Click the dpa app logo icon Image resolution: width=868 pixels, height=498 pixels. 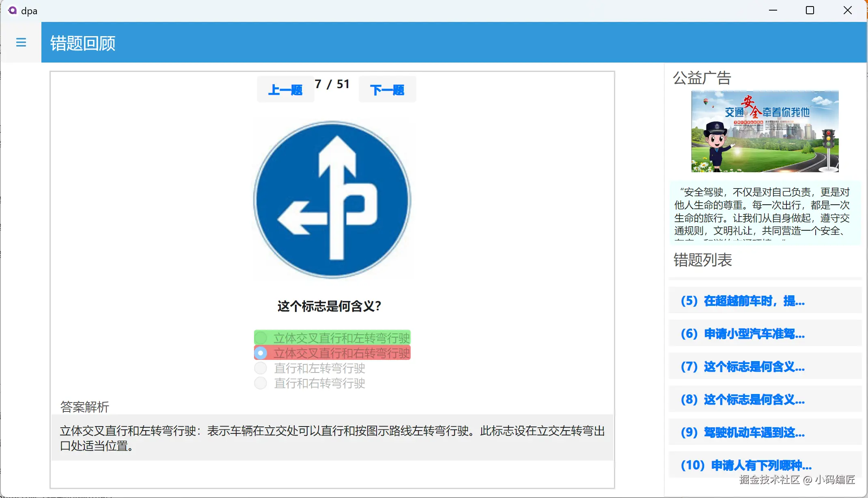[12, 11]
